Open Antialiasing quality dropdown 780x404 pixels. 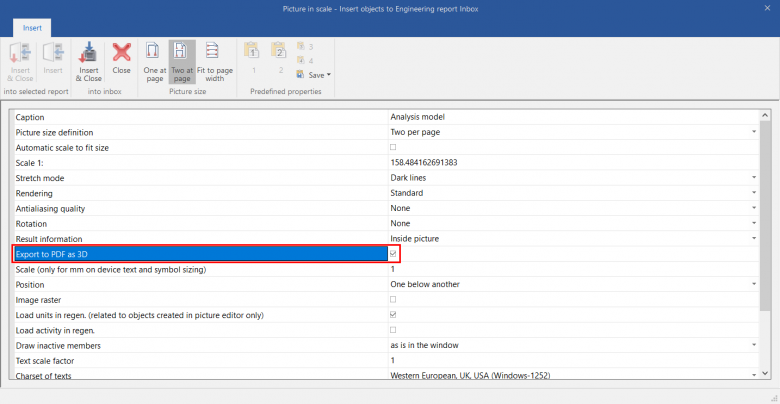point(754,208)
